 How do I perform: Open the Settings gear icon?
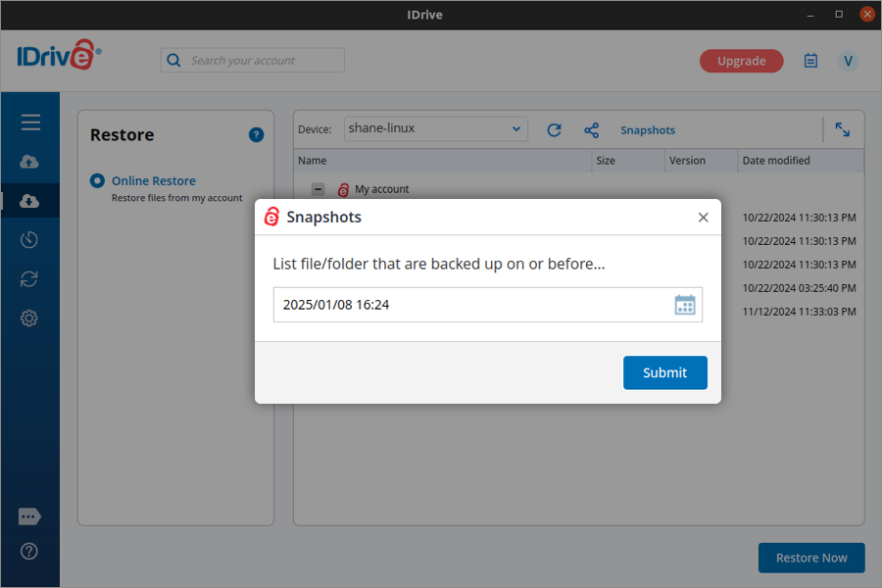click(29, 318)
